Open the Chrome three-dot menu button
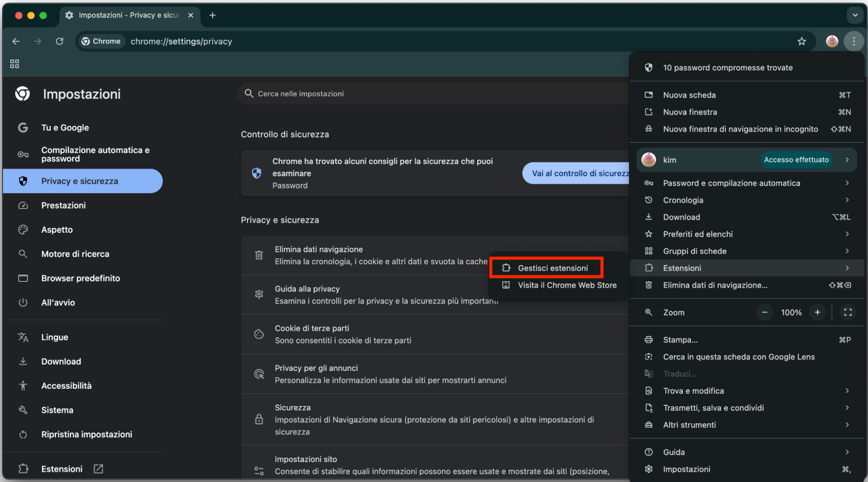The image size is (868, 482). (854, 41)
